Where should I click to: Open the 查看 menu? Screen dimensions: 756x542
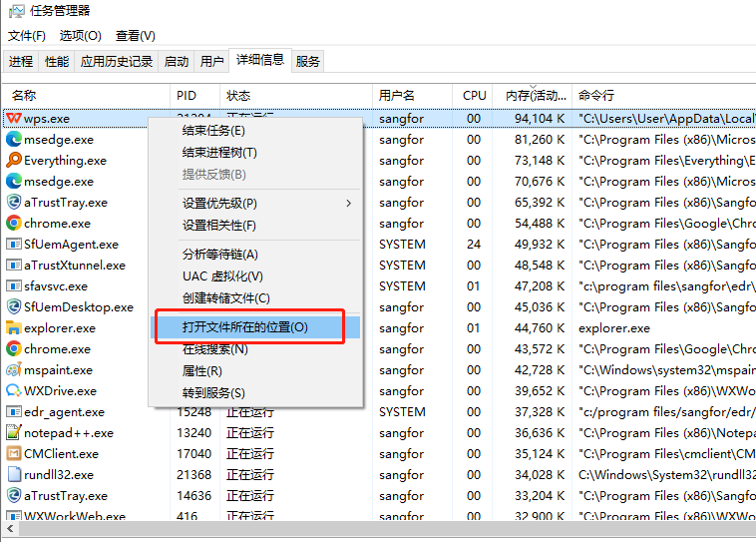(x=135, y=36)
